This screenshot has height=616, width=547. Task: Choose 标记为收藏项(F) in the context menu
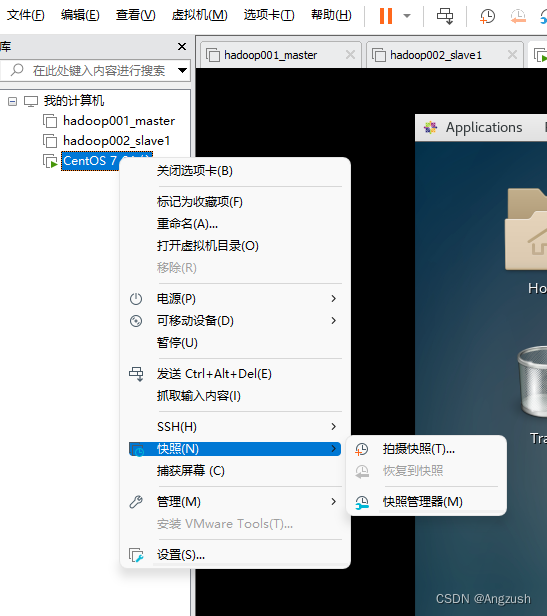235,202
